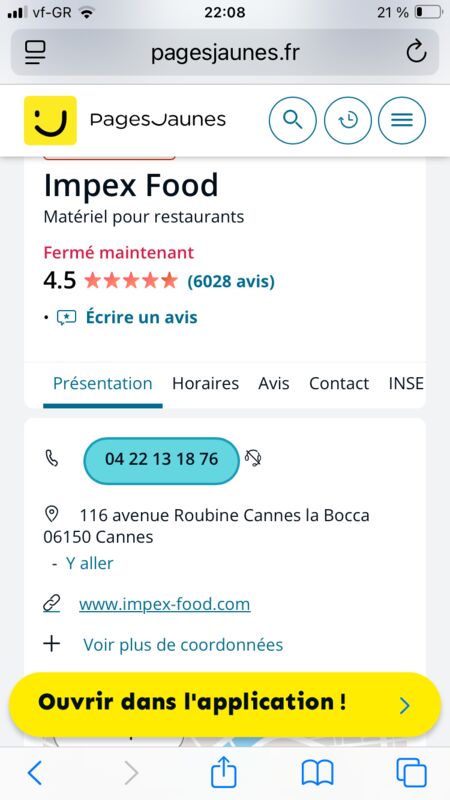Image resolution: width=450 pixels, height=800 pixels.
Task: Open Safari bookmarks book icon
Action: pyautogui.click(x=317, y=773)
